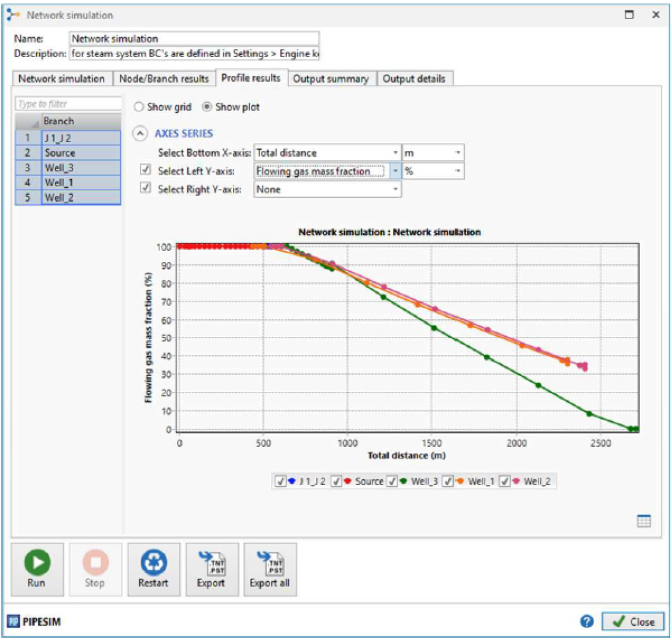Hide the Well_3 series in legend
The image size is (672, 638).
(392, 481)
